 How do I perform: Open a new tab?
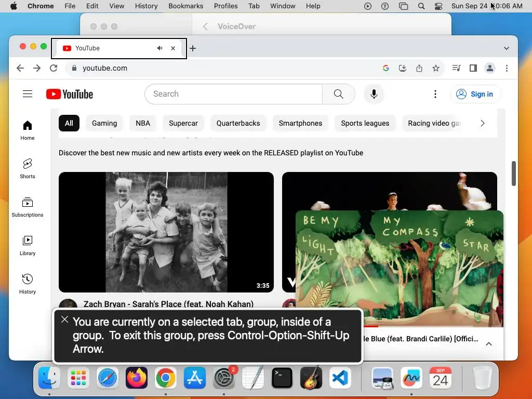point(193,48)
